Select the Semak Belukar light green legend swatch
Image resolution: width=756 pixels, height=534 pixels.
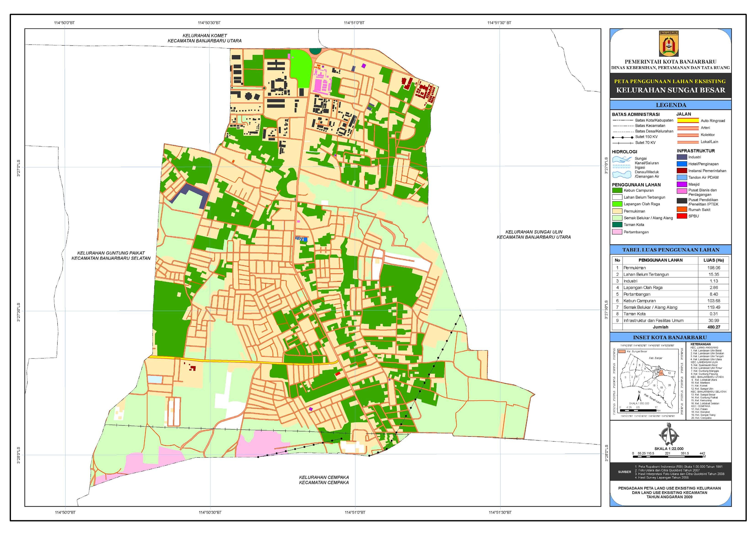[617, 218]
